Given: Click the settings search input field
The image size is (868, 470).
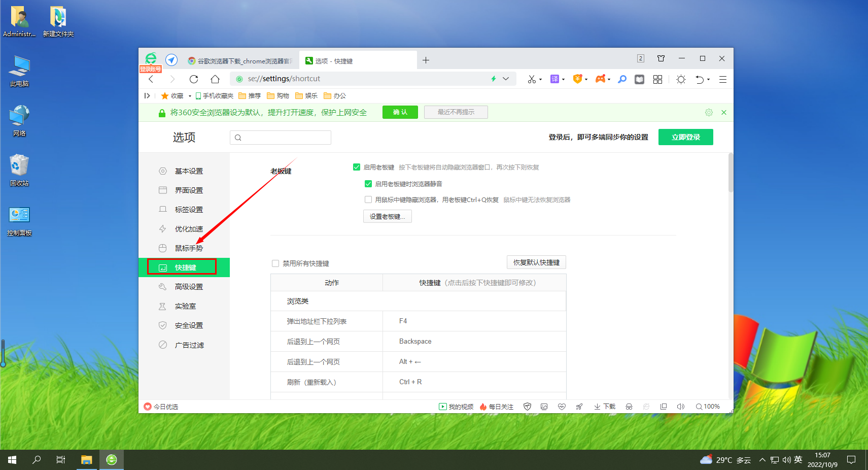Looking at the screenshot, I should pyautogui.click(x=281, y=138).
